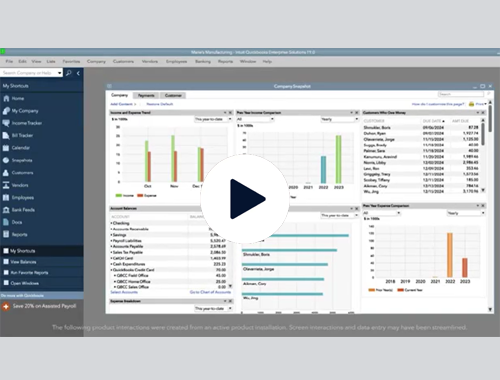Open the Vendors sidebar shortcut
500x380 pixels.
tap(20, 185)
